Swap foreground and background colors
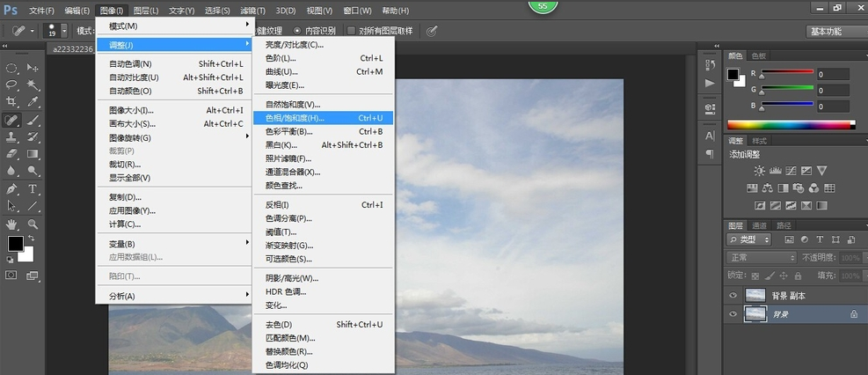This screenshot has width=868, height=375. pyautogui.click(x=32, y=238)
